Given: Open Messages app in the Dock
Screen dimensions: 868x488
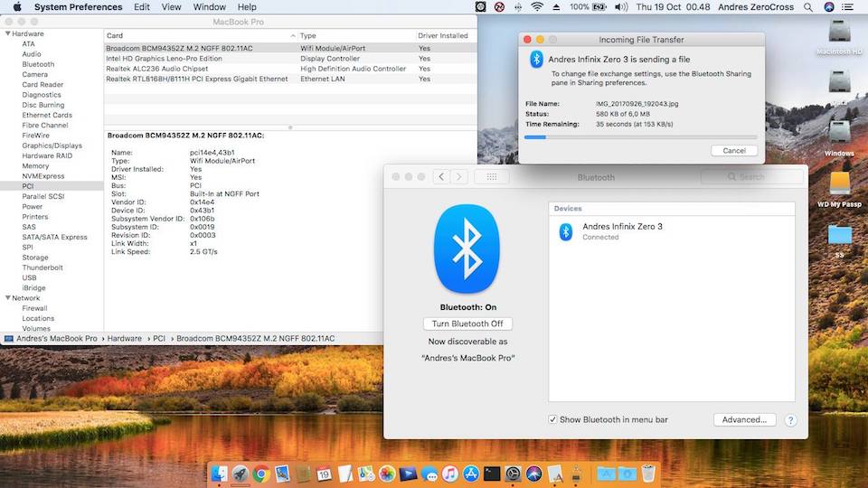Looking at the screenshot, I should tap(429, 474).
